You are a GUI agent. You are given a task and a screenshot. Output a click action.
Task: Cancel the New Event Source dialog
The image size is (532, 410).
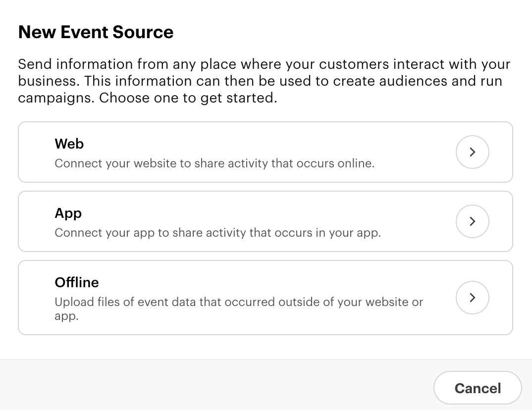click(478, 388)
